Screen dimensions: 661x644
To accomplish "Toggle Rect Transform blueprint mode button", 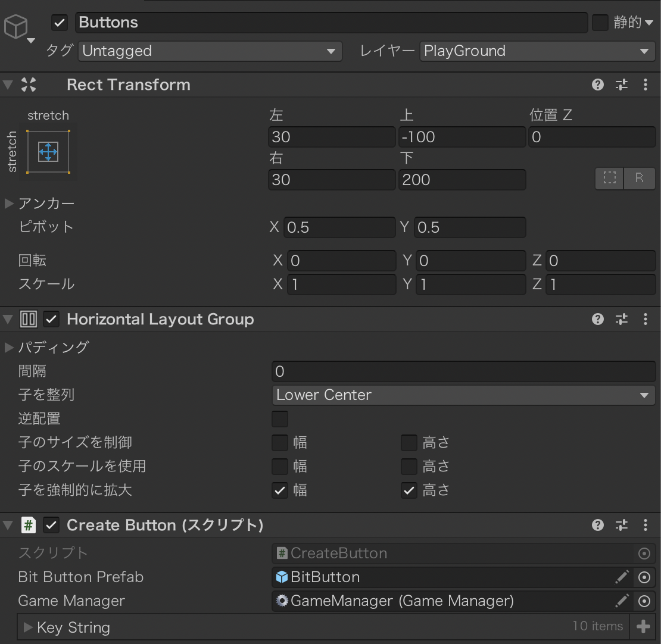I will click(x=609, y=178).
